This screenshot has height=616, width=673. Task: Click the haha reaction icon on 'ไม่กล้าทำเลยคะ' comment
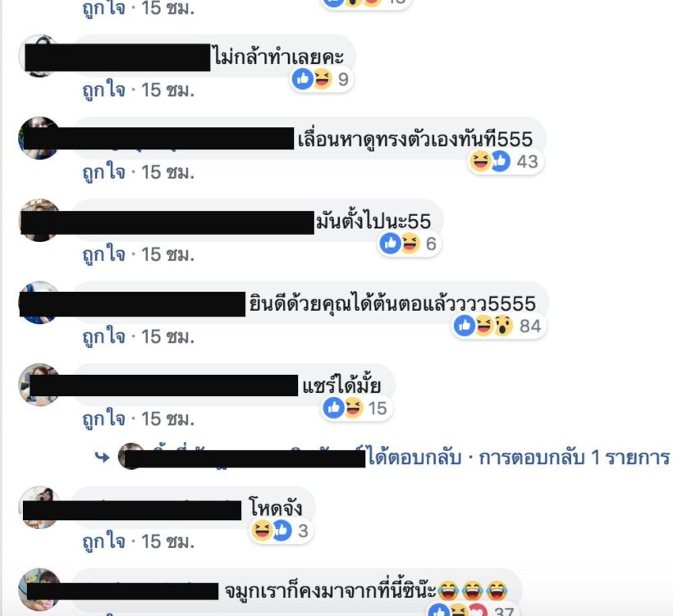(x=323, y=79)
